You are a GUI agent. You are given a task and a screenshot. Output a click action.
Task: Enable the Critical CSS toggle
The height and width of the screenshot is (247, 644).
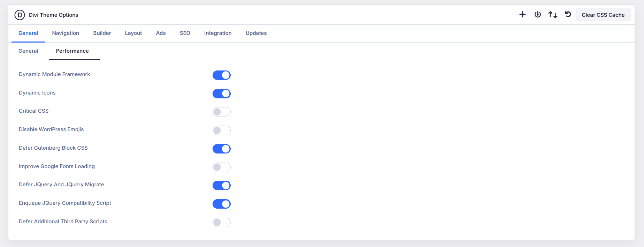tap(222, 112)
